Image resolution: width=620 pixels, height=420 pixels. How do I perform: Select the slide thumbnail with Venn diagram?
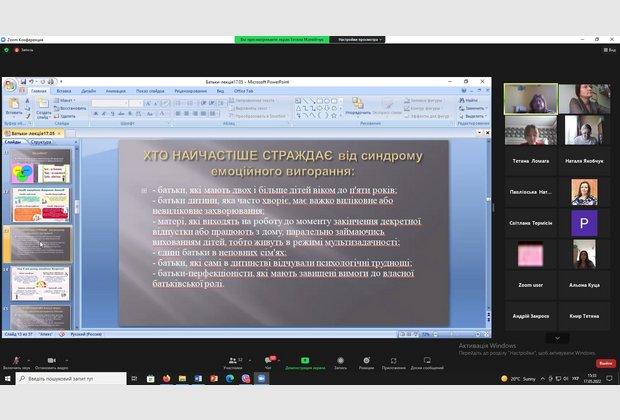41,166
